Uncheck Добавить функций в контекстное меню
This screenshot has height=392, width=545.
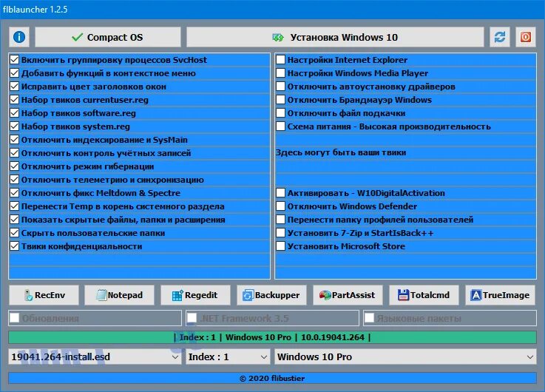(14, 73)
